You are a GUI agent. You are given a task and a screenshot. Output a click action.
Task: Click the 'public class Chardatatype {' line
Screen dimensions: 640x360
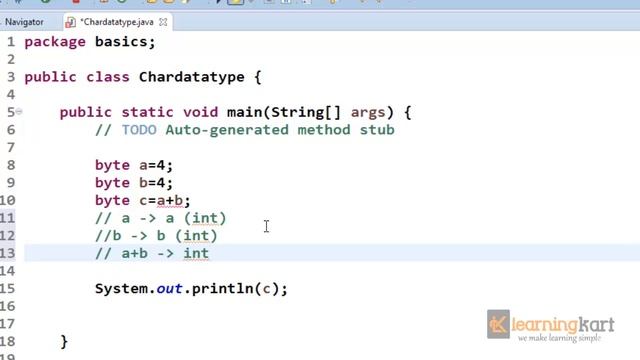point(142,77)
